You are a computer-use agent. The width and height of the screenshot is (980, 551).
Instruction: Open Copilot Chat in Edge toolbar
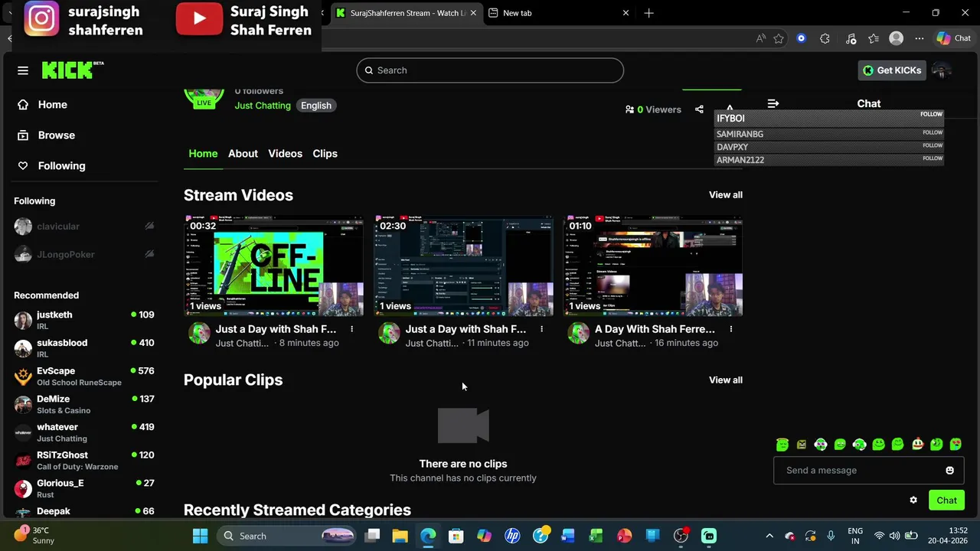pyautogui.click(x=953, y=38)
